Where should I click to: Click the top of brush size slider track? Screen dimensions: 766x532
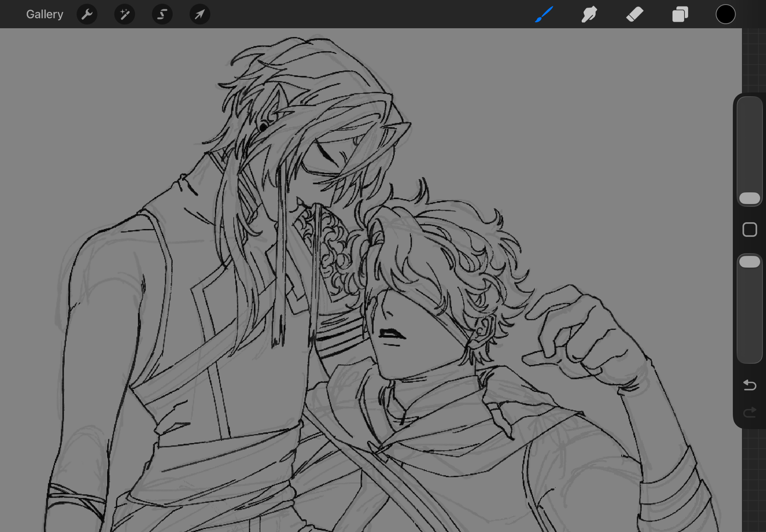(750, 105)
